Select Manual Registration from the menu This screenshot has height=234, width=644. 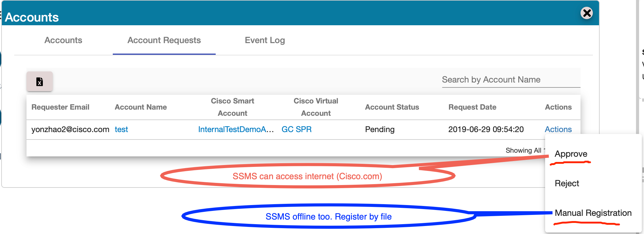[593, 213]
